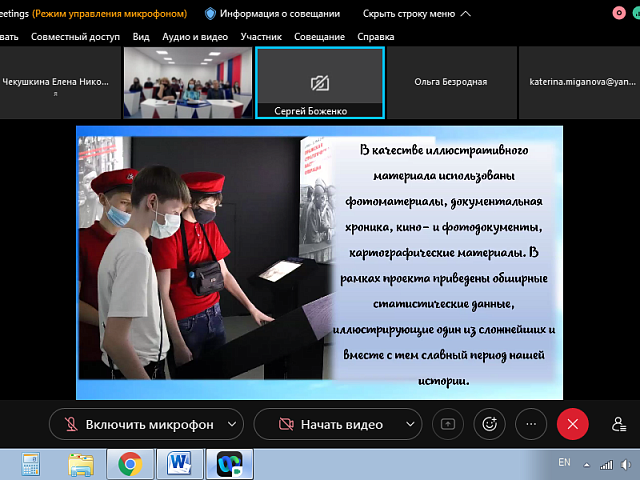Open the file explorer folder icon

80,463
